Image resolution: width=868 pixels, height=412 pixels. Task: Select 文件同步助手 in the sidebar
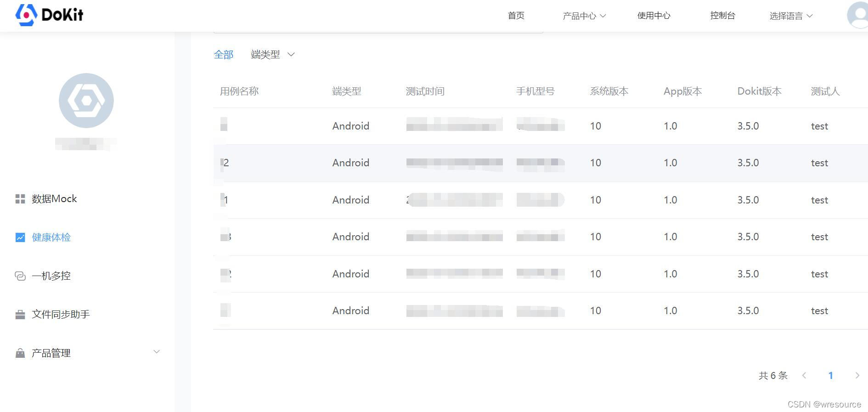(x=61, y=315)
